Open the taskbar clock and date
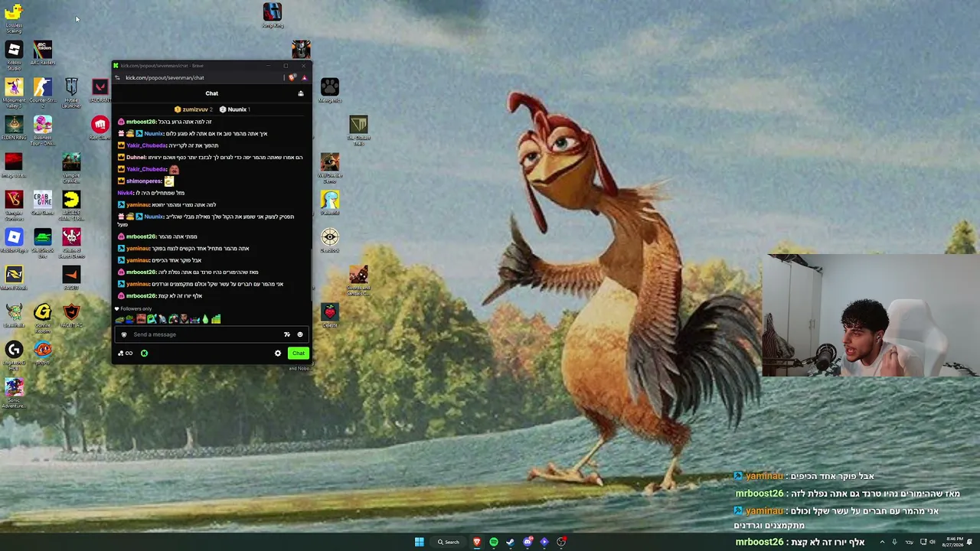The height and width of the screenshot is (551, 980). click(x=954, y=542)
